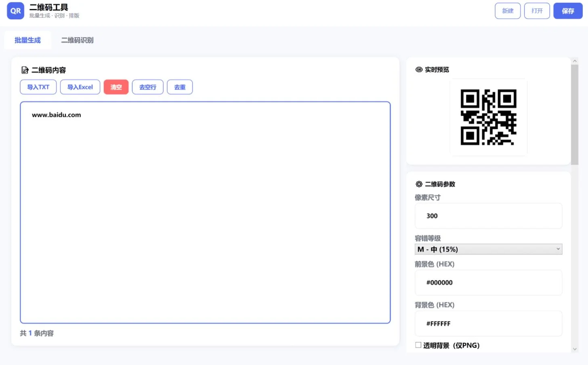Click the www.baidu.com text line
This screenshot has height=365, width=588.
click(57, 115)
